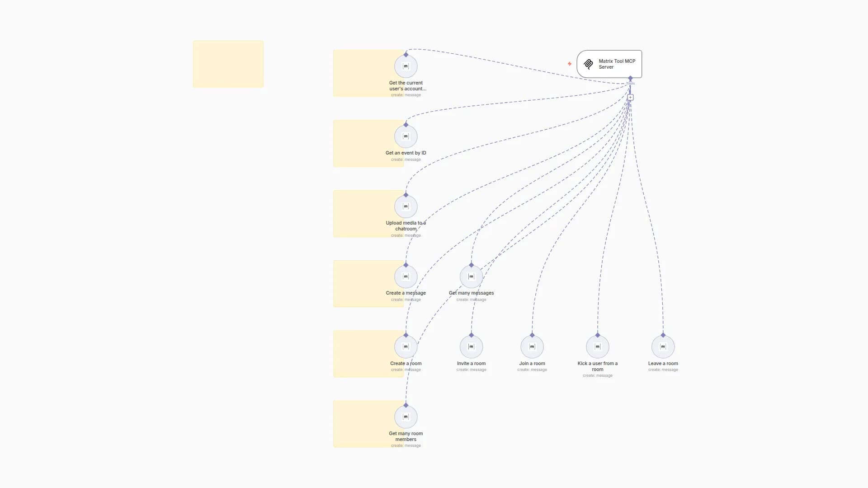Open the 'Get many messages' node
The image size is (868, 488).
[x=471, y=277]
